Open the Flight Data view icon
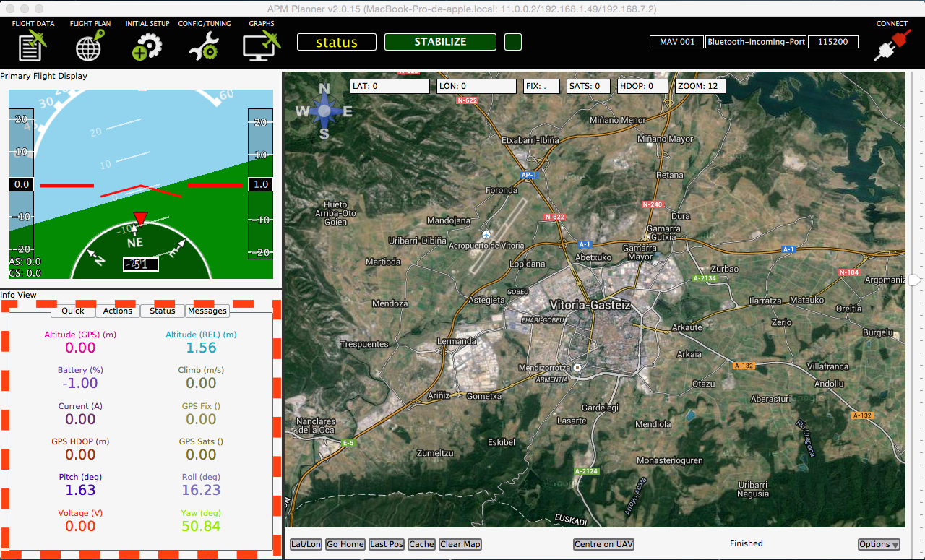925x560 pixels. [x=33, y=45]
